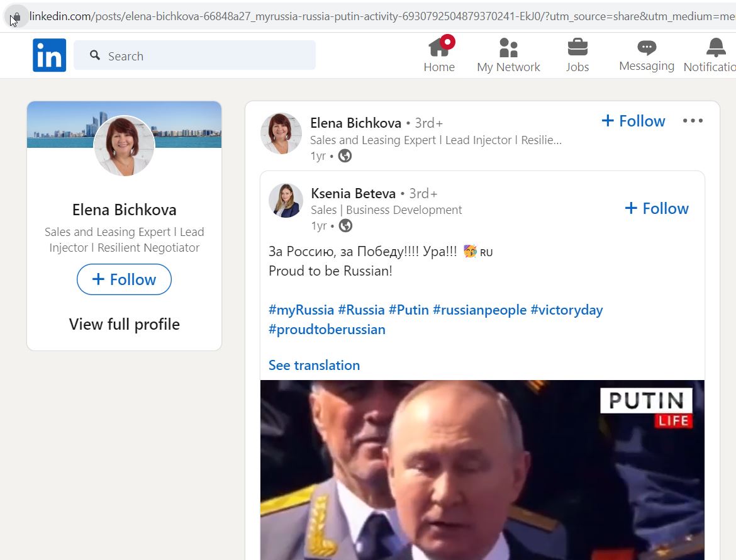Click See translation link
This screenshot has width=736, height=560.
pos(314,365)
